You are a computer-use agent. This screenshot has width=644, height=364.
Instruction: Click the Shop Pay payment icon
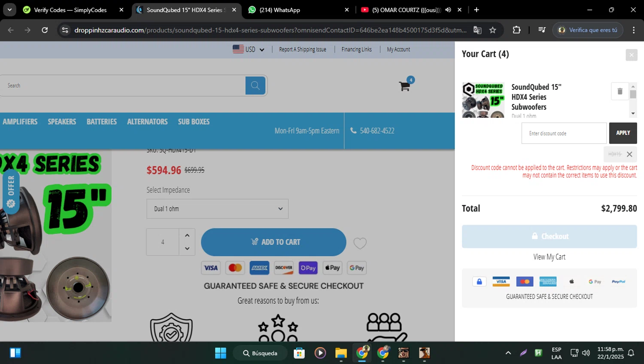(308, 268)
